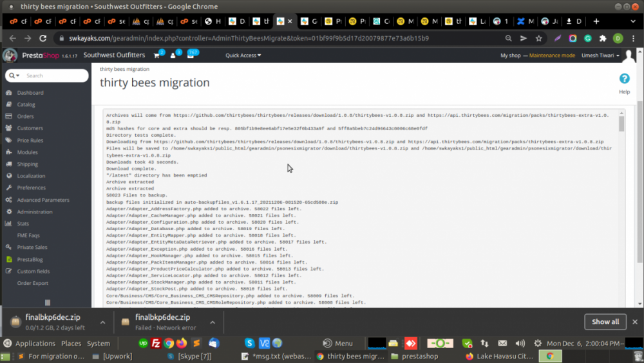Expand options for the failed finalbkp6dec.zip download
The height and width of the screenshot is (363, 644).
(x=211, y=322)
